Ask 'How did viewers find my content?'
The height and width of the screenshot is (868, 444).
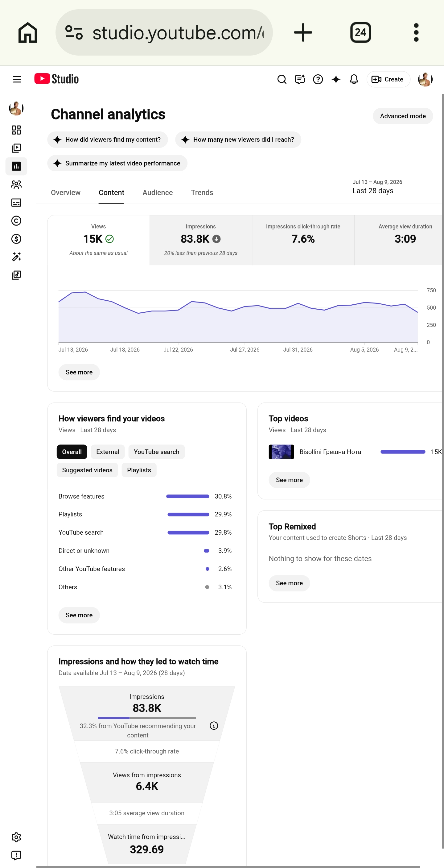pos(107,140)
